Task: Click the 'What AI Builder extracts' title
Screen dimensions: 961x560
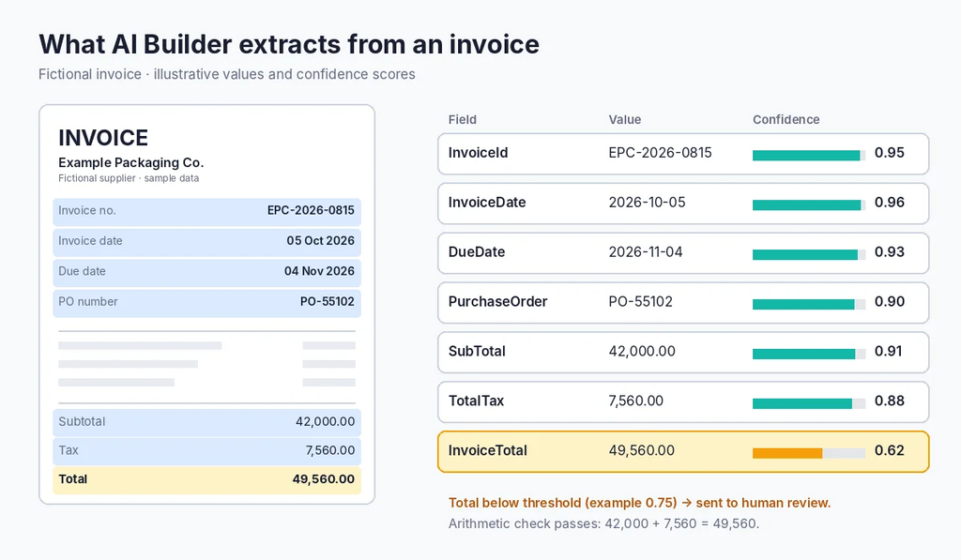Action: coord(289,45)
